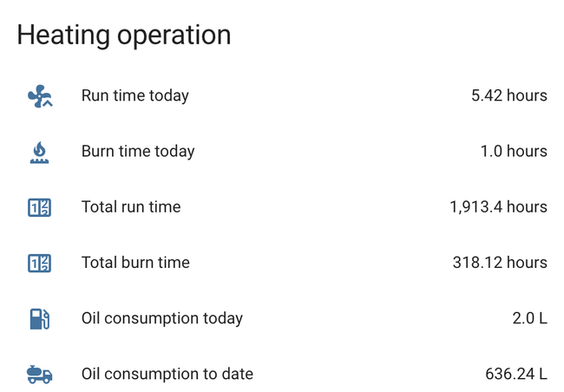
Task: Click the fuel pump icon for oil today
Action: pos(40,318)
